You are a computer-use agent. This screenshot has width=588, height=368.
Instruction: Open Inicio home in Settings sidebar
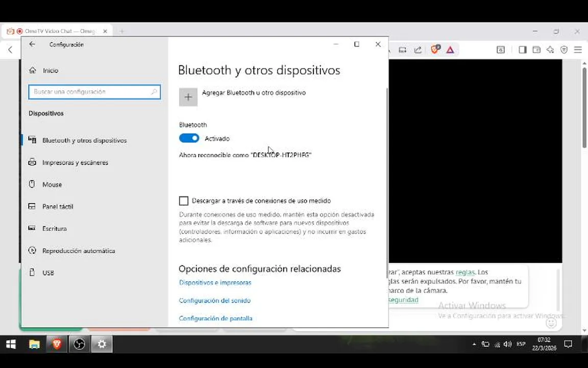[x=44, y=70]
